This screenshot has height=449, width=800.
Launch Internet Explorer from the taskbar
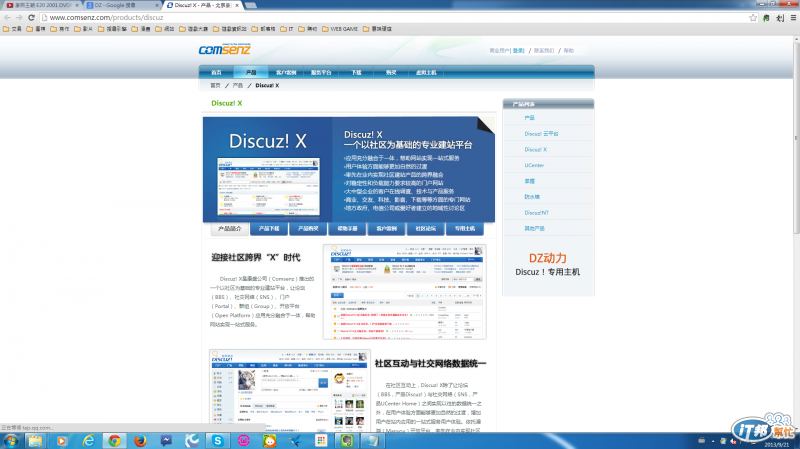tap(88, 440)
